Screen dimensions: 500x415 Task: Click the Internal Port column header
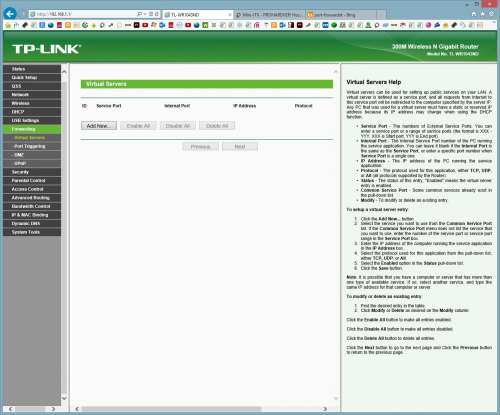[177, 106]
